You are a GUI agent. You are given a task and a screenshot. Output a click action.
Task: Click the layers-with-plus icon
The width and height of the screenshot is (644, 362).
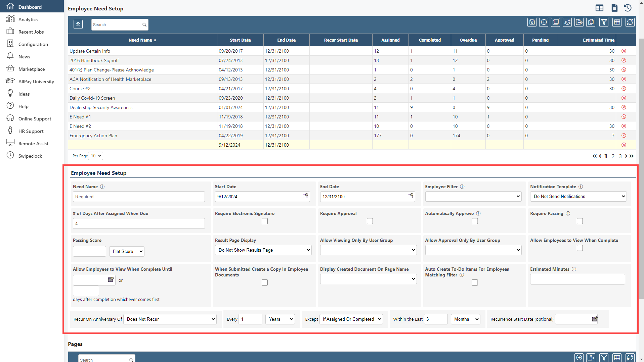point(567,22)
